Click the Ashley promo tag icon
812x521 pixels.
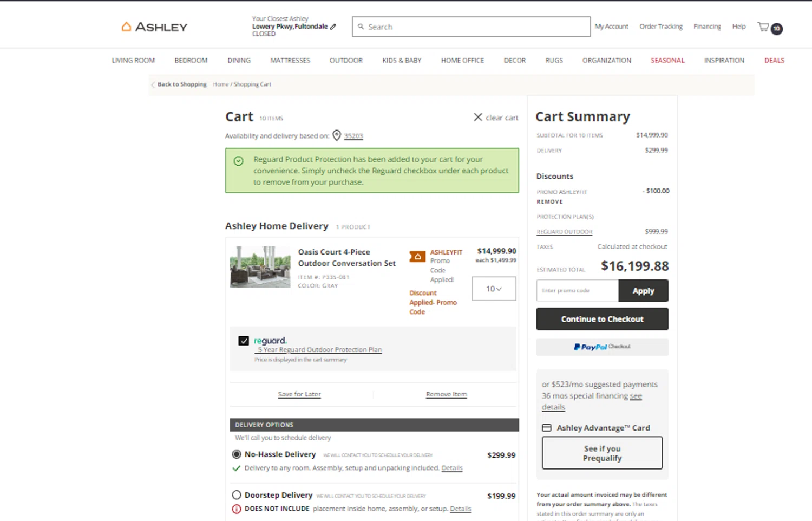pyautogui.click(x=417, y=256)
